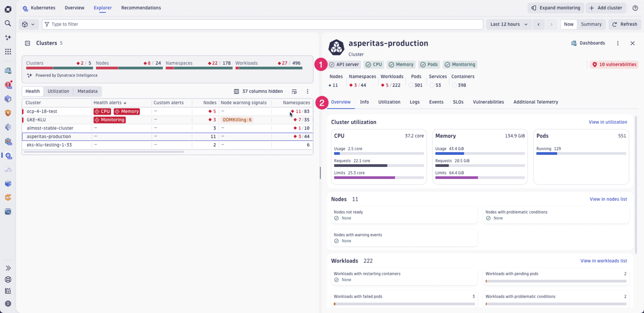Select the Metadata table view
The image size is (644, 313).
click(x=87, y=91)
